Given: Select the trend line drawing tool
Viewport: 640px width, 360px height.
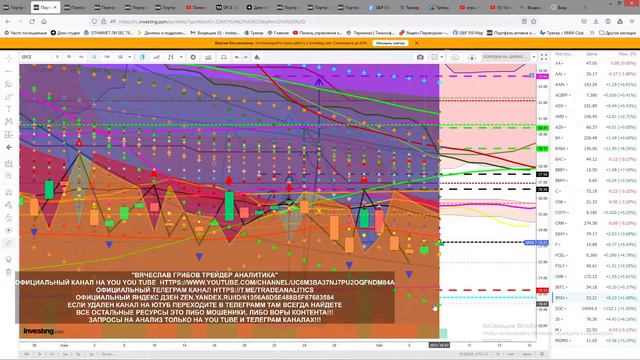Looking at the screenshot, I should coord(9,71).
